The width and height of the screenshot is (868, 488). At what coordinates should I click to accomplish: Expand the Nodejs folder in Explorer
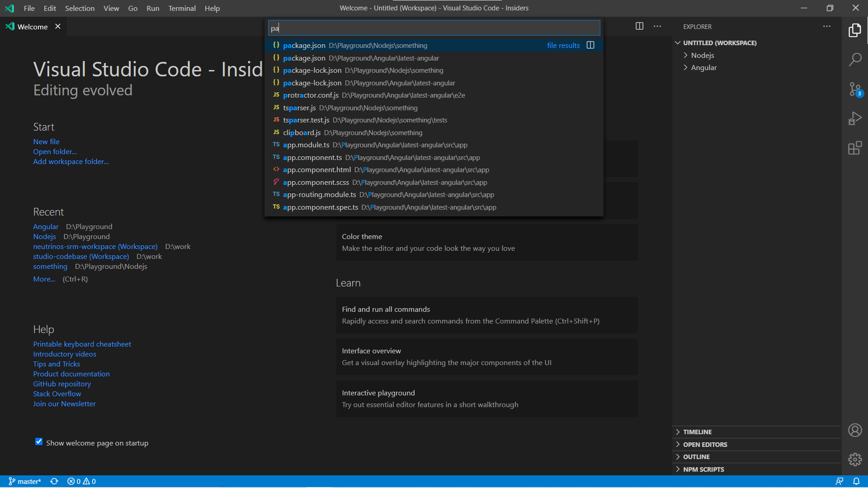(x=702, y=55)
